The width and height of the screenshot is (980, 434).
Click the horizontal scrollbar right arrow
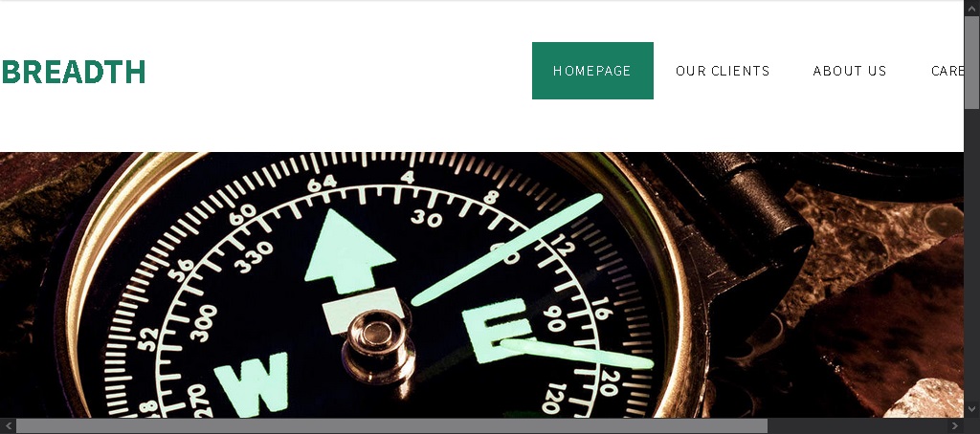pyautogui.click(x=956, y=426)
